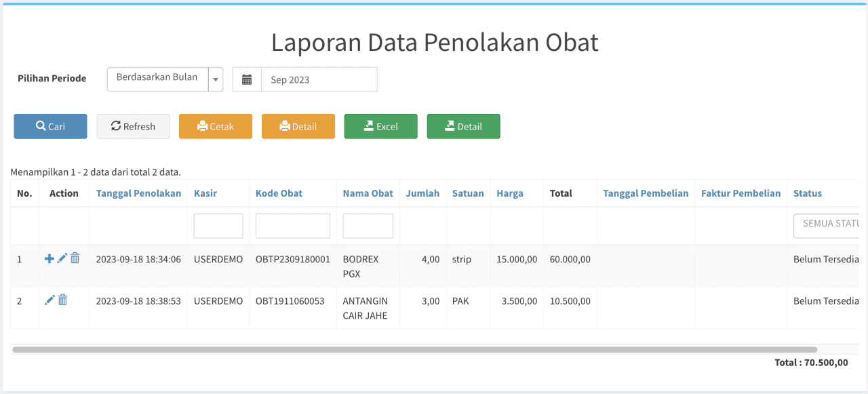
Task: Click the Sep 2023 date field
Action: (319, 79)
